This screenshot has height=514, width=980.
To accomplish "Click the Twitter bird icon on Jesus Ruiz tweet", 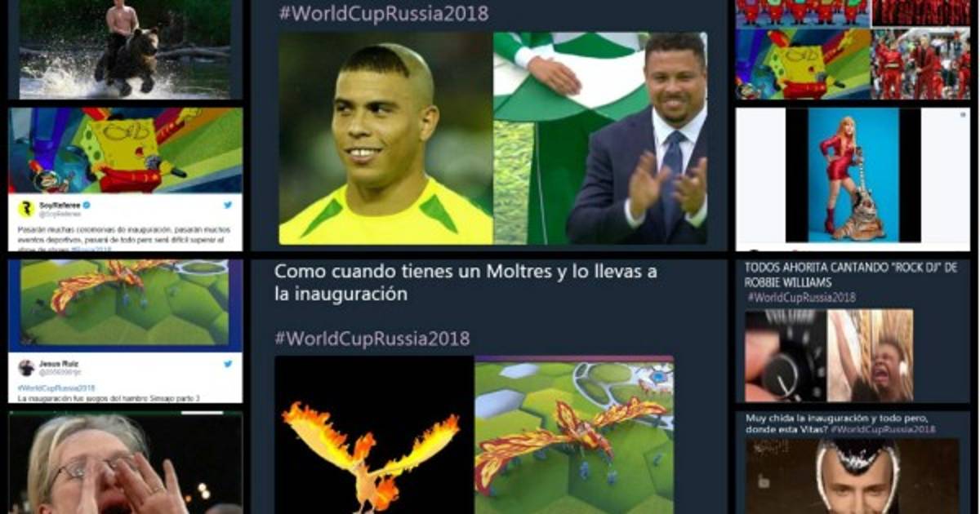I will pyautogui.click(x=228, y=364).
